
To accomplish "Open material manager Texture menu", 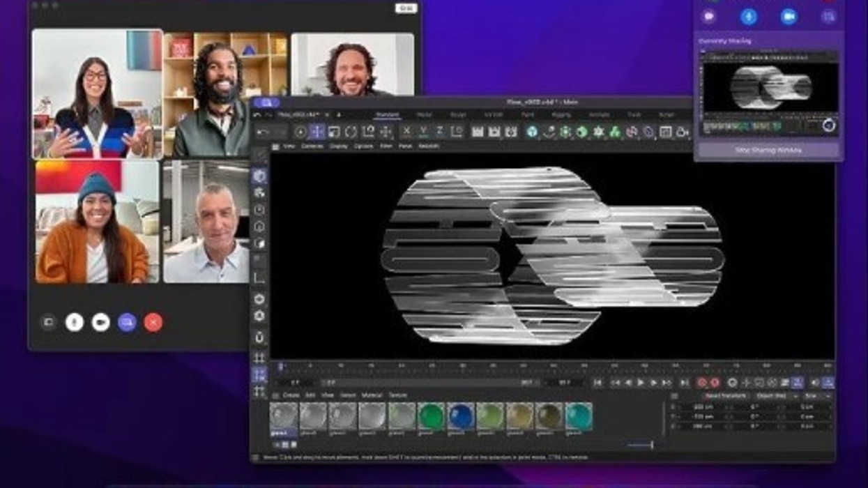I will 397,395.
